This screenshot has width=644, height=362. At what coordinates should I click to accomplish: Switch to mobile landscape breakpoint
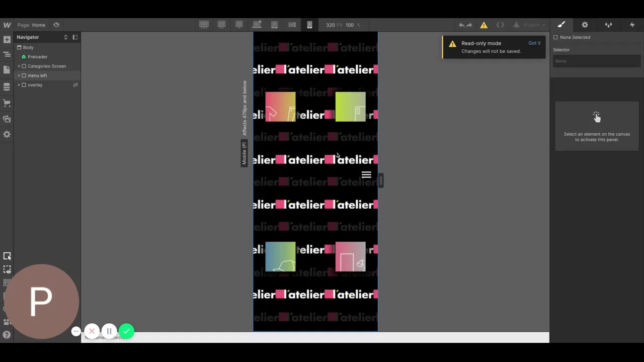(x=292, y=25)
